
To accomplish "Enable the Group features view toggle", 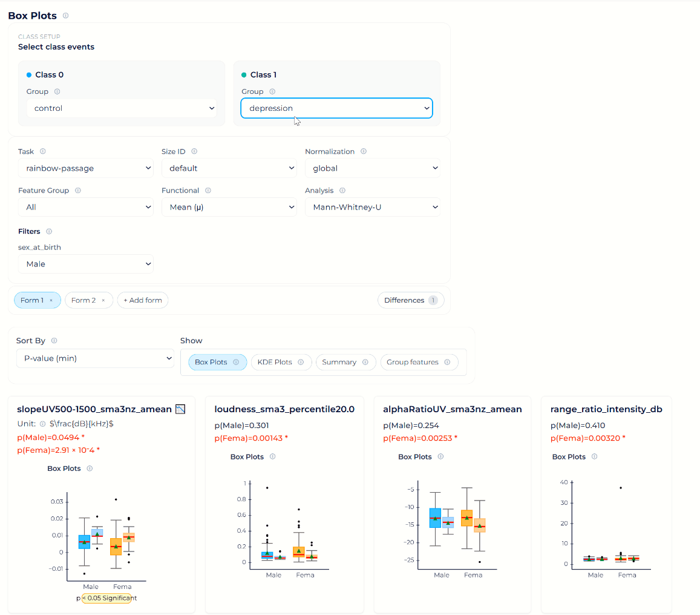I will point(417,362).
